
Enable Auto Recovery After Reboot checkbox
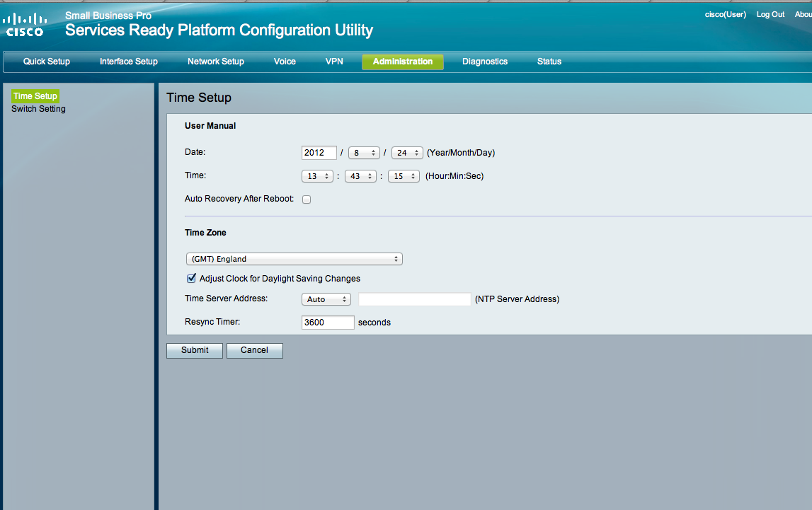click(x=307, y=199)
